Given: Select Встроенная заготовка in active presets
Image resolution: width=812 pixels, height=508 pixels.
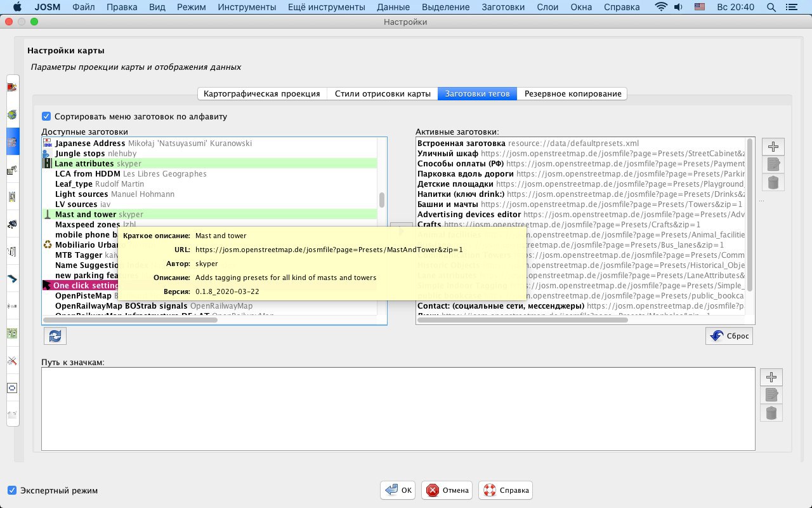Looking at the screenshot, I should 581,144.
